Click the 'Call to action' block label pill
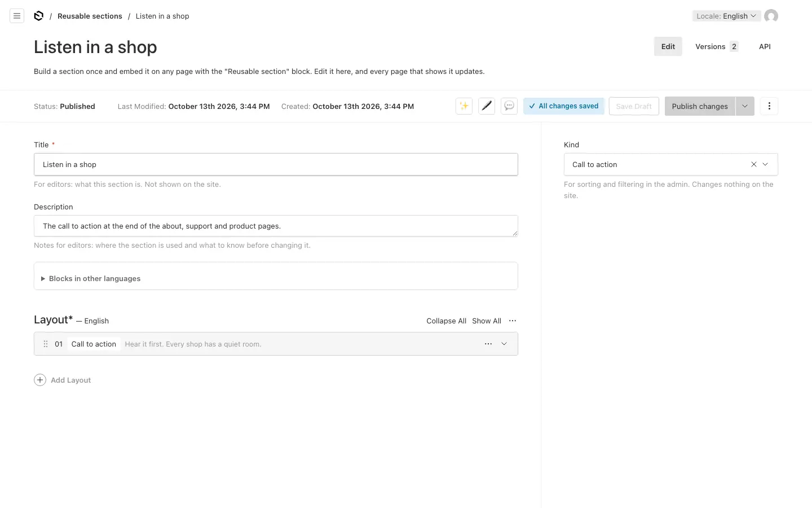 click(x=94, y=344)
